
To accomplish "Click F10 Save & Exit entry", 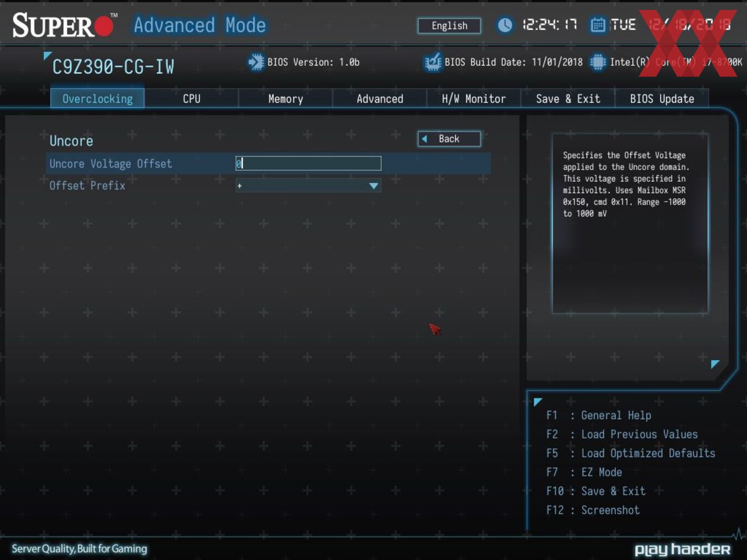I will [x=596, y=491].
